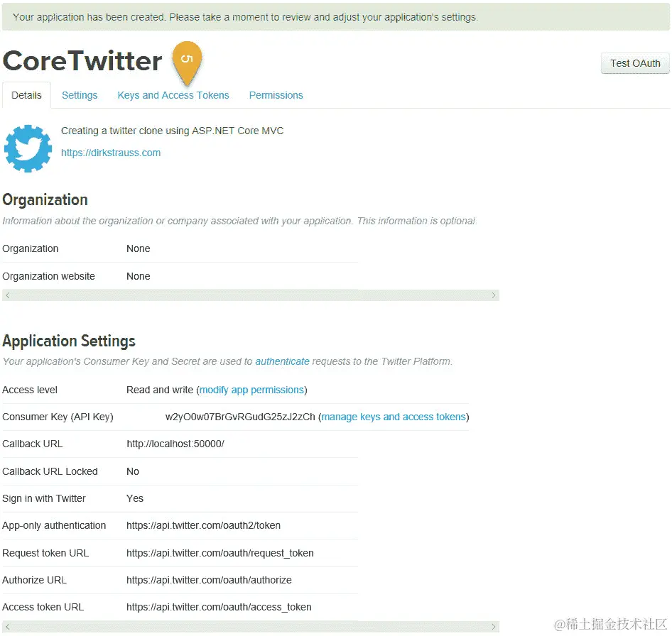
Task: Click the Organization section heading
Action: 45,200
